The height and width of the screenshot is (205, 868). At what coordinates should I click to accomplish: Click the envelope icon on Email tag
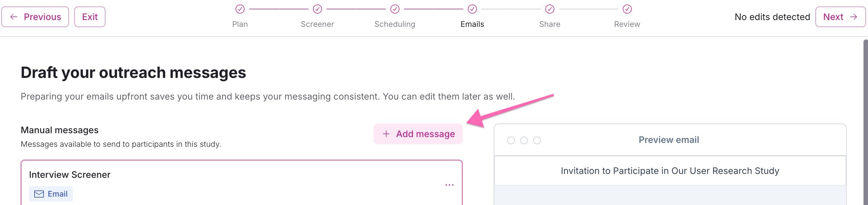pyautogui.click(x=39, y=194)
